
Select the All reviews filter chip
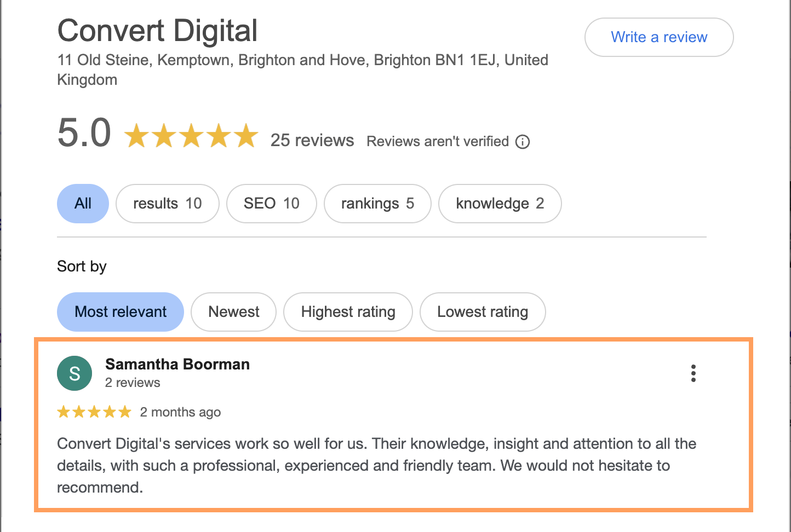[83, 204]
